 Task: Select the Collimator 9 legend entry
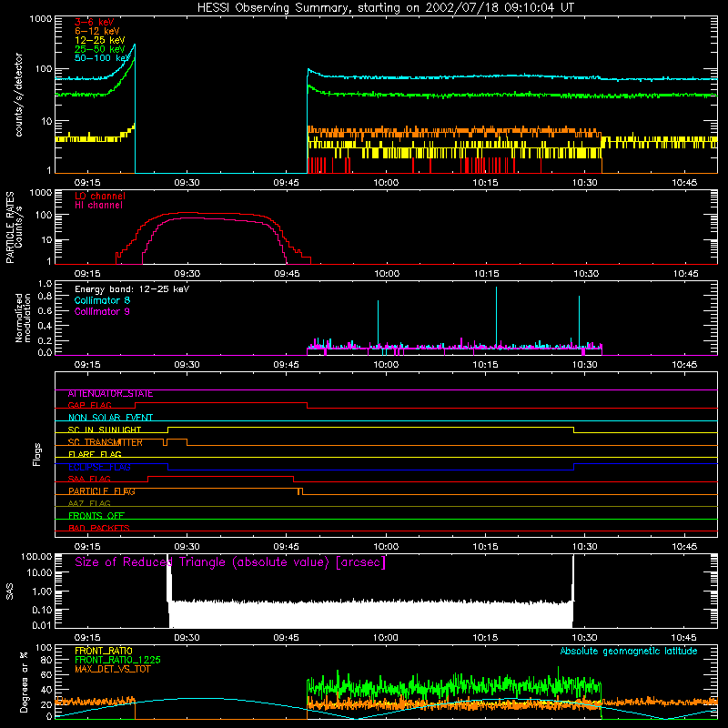pos(102,311)
